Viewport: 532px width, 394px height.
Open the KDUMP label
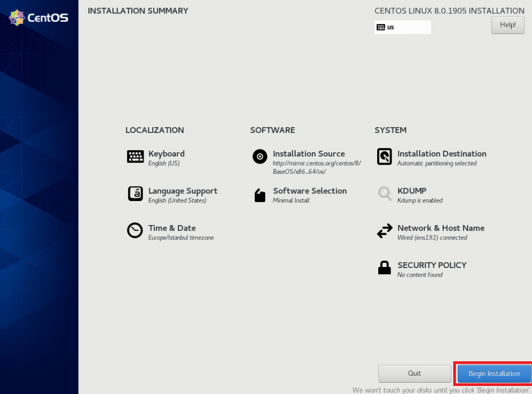(x=412, y=191)
